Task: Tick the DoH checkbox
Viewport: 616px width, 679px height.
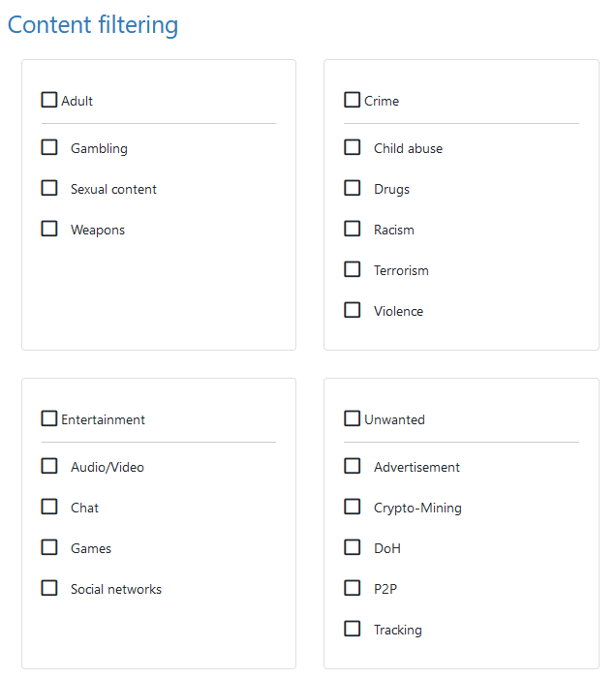Action: (353, 547)
